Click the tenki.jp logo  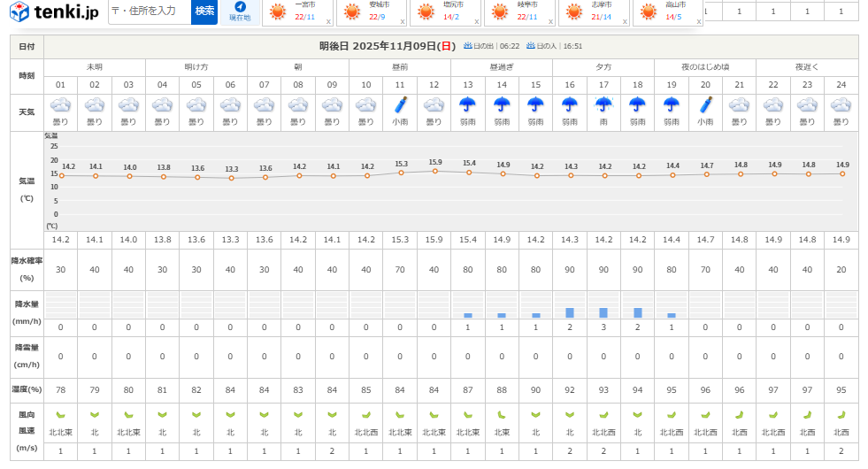(55, 12)
